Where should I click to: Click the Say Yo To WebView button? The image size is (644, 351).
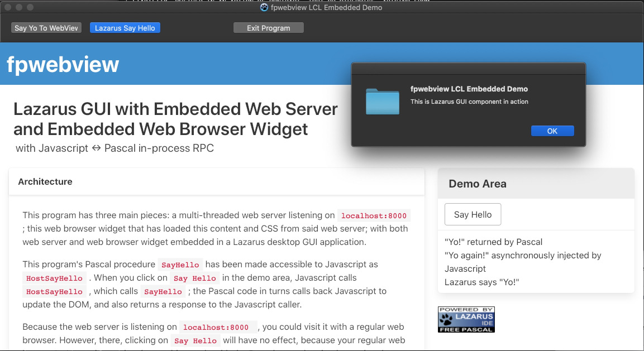46,28
